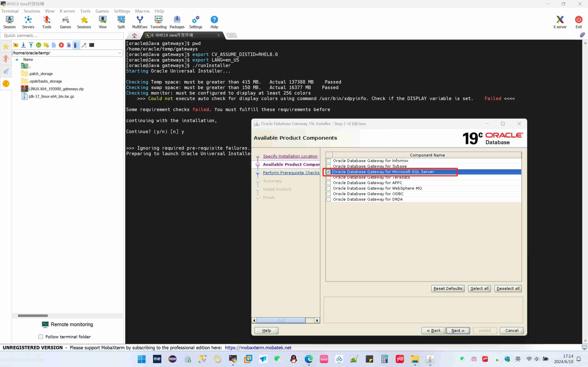Uncheck Gateway for Microsoft SQL Server
The height and width of the screenshot is (367, 588).
tap(329, 172)
